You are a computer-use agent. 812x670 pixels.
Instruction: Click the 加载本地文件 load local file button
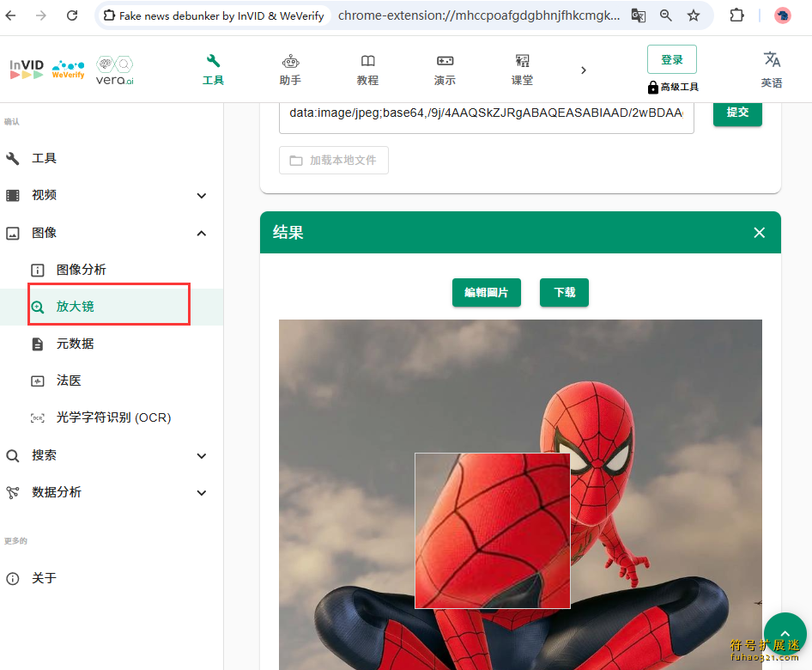pyautogui.click(x=334, y=160)
